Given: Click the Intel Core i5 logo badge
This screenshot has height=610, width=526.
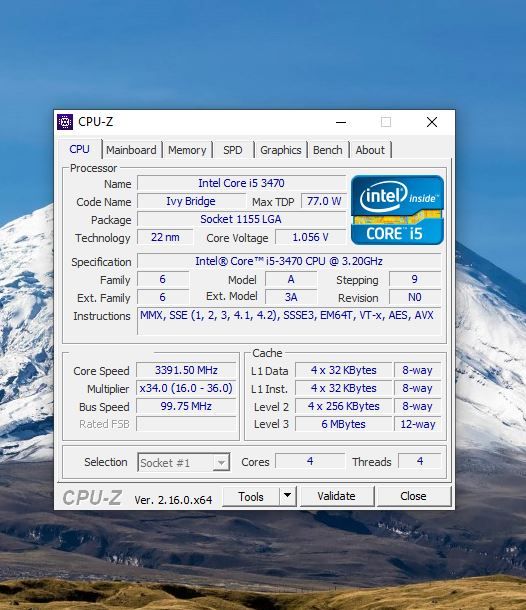Looking at the screenshot, I should (x=397, y=210).
